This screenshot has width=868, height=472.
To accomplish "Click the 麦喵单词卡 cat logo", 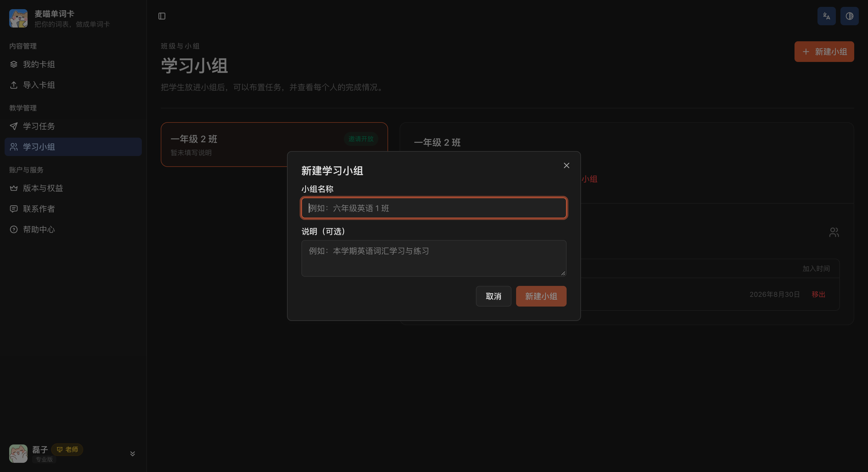I will pyautogui.click(x=18, y=19).
